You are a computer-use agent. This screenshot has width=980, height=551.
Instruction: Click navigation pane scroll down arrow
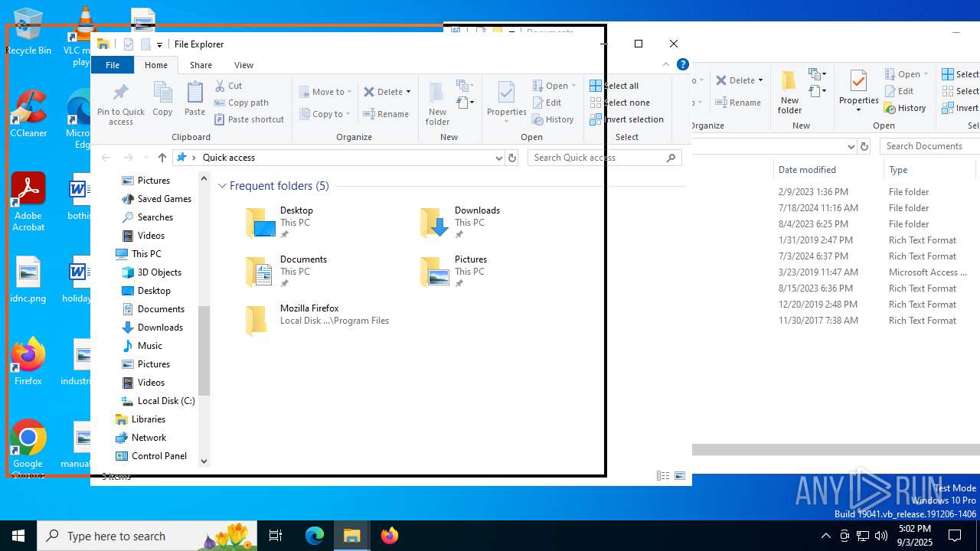click(204, 461)
